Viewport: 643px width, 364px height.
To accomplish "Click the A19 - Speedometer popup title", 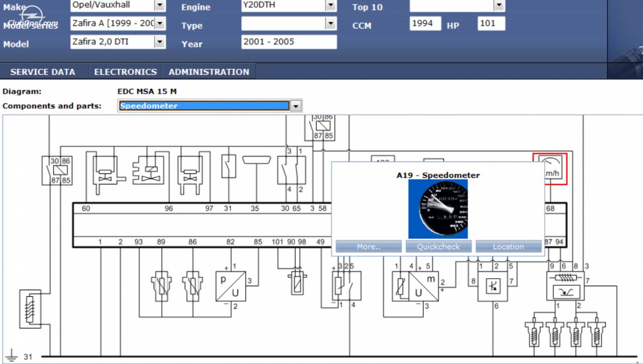I will tap(438, 175).
